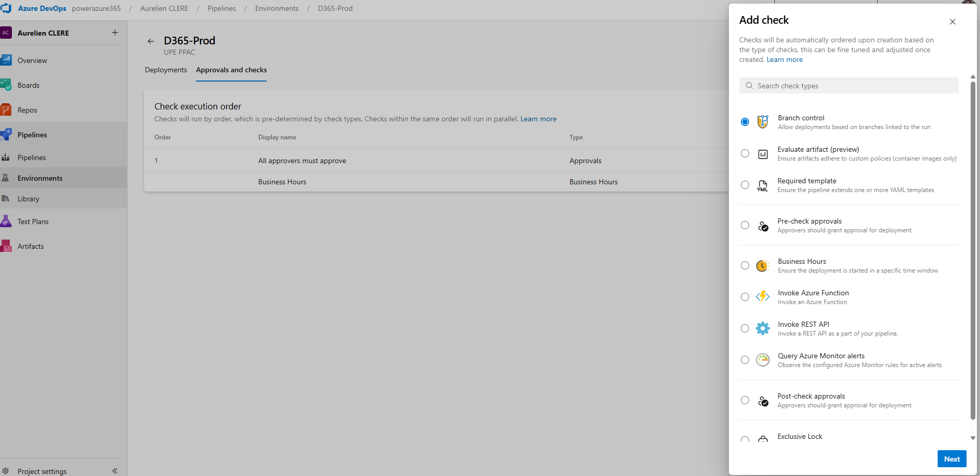Click the Library books icon
The width and height of the screenshot is (980, 476).
click(x=6, y=199)
